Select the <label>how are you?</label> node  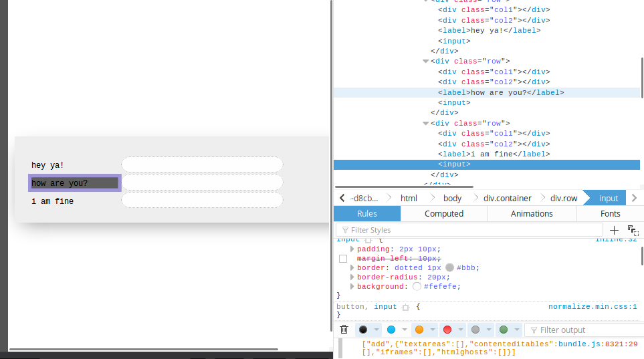point(501,92)
